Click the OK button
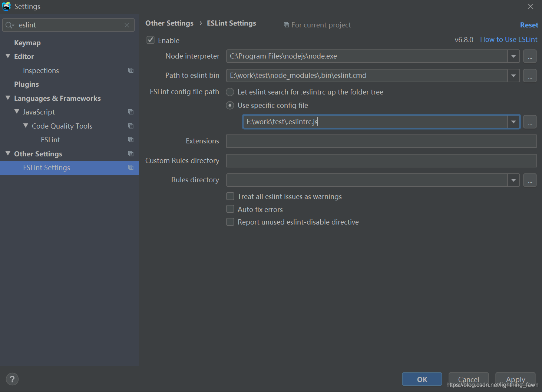The width and height of the screenshot is (542, 392). (422, 379)
